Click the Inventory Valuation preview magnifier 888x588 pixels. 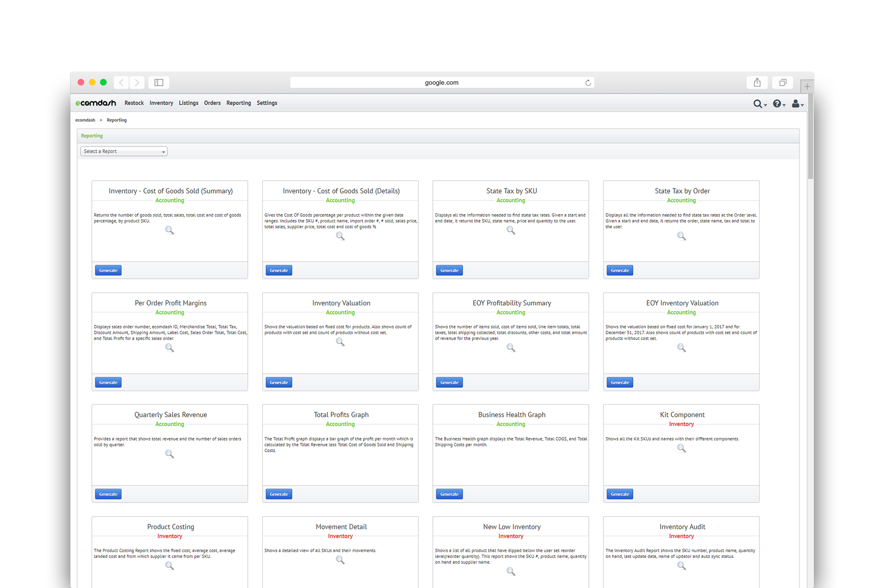[340, 342]
